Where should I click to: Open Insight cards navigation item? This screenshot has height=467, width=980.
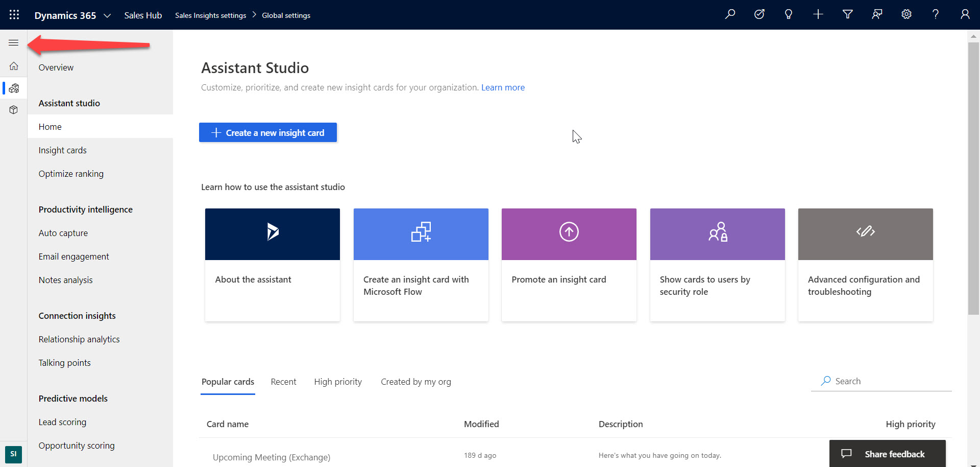pos(63,150)
